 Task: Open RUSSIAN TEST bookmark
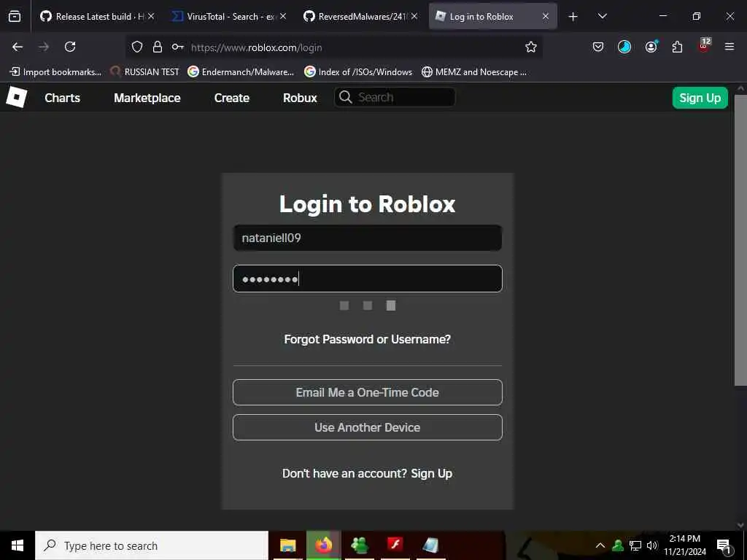[145, 72]
